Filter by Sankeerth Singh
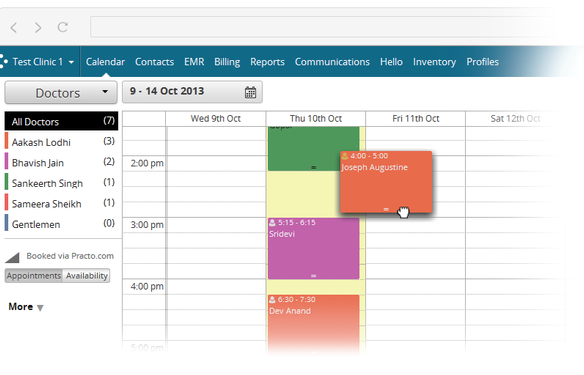This screenshot has width=584, height=375. 61,183
